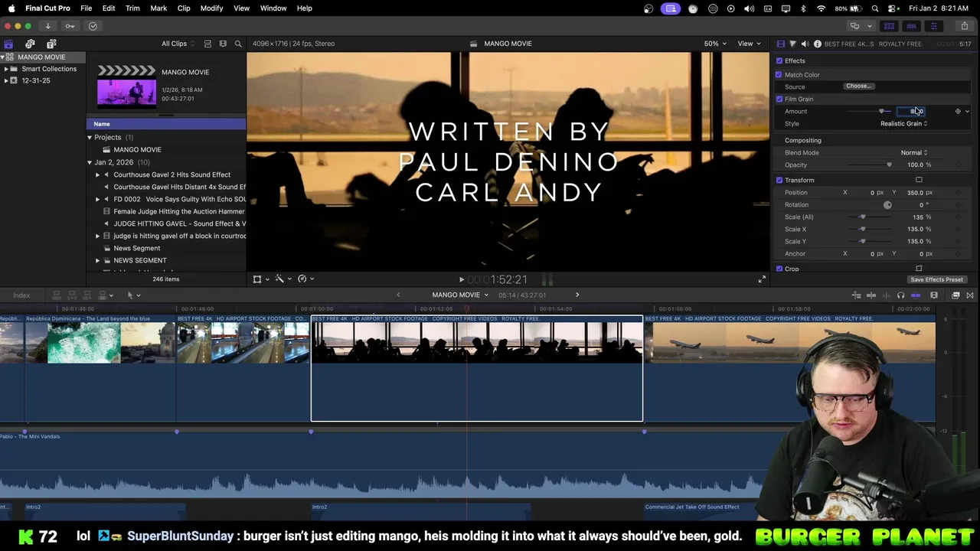The width and height of the screenshot is (980, 551).
Task: Click the Import Media arrow icon
Action: pyautogui.click(x=47, y=26)
